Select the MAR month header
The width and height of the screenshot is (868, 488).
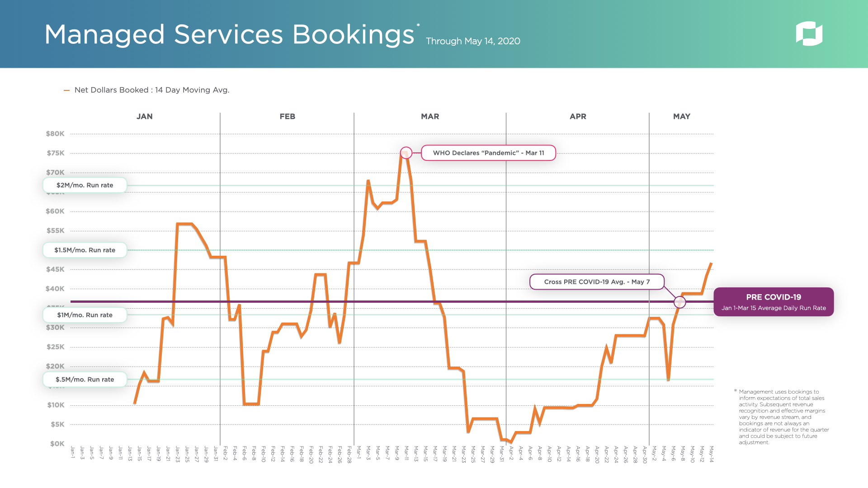pos(429,117)
